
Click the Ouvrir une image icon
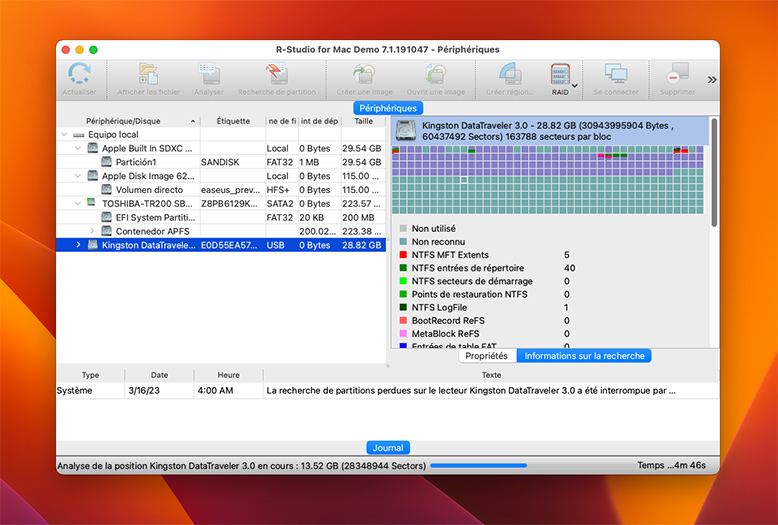point(436,74)
